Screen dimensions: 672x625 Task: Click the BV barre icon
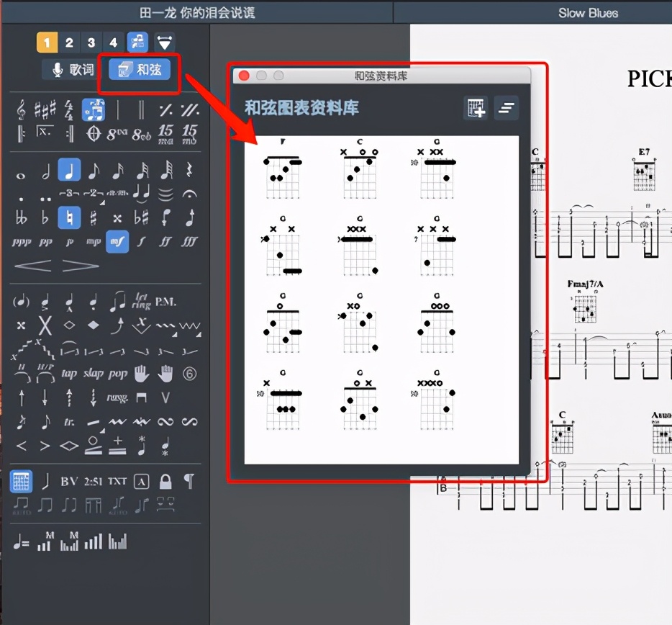[x=69, y=481]
